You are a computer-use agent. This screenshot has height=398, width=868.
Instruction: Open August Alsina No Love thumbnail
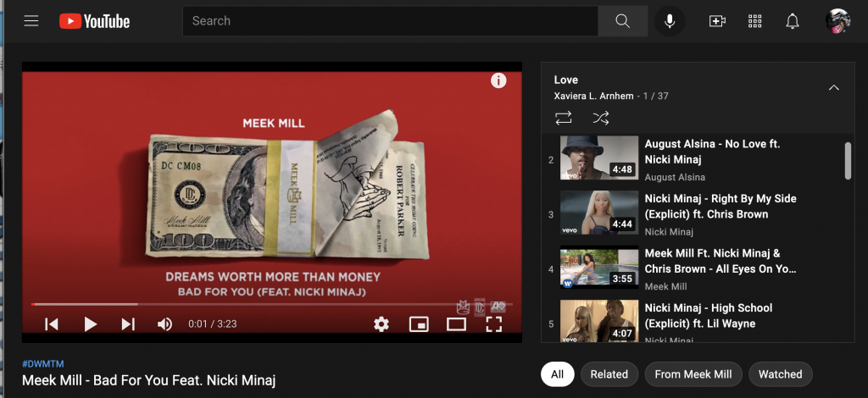[x=598, y=158]
